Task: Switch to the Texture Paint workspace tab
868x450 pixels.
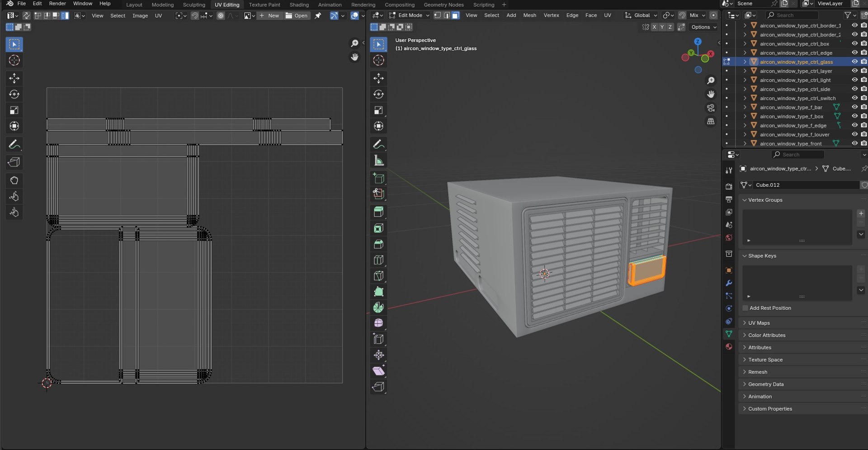Action: point(264,5)
